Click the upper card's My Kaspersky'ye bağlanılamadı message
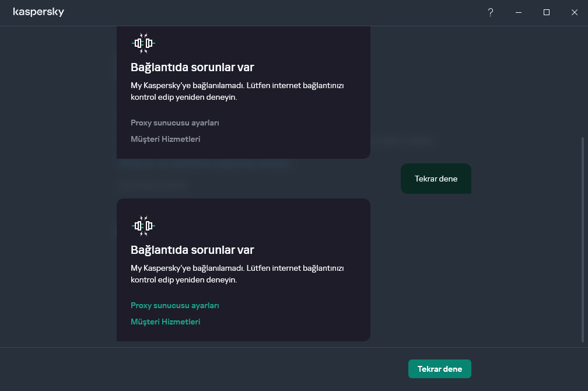Screen dimensions: 588x391 pyautogui.click(x=237, y=91)
